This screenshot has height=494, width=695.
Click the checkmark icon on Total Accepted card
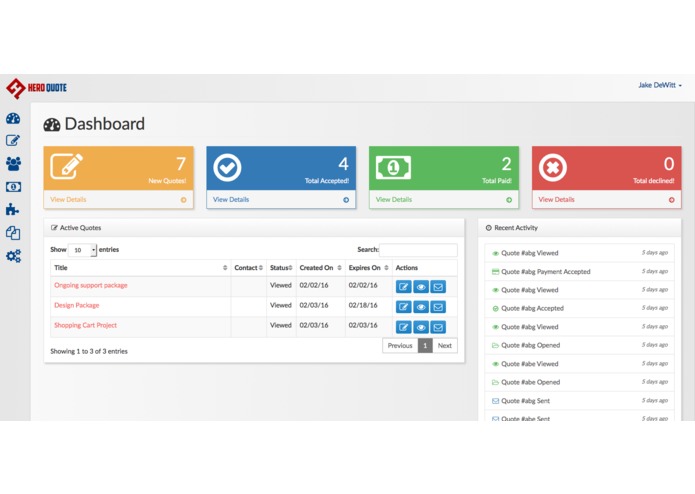click(x=227, y=167)
